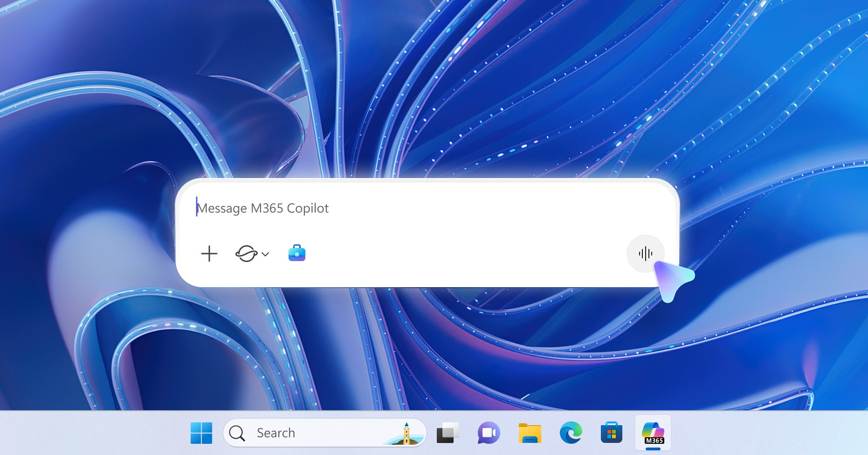Launch Microsoft Edge from the taskbar
This screenshot has width=868, height=455.
point(570,433)
